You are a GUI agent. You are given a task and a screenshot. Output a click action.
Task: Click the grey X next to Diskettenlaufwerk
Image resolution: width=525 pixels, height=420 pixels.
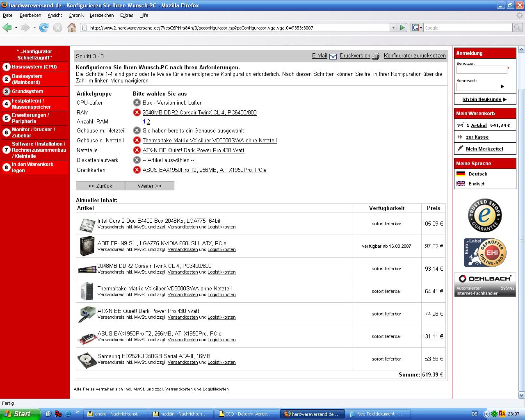137,160
